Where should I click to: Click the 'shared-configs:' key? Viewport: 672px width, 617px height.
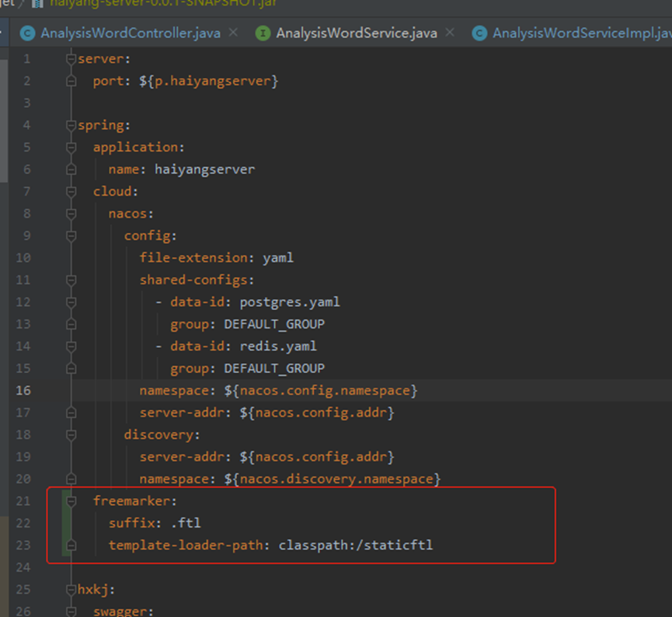coord(197,280)
